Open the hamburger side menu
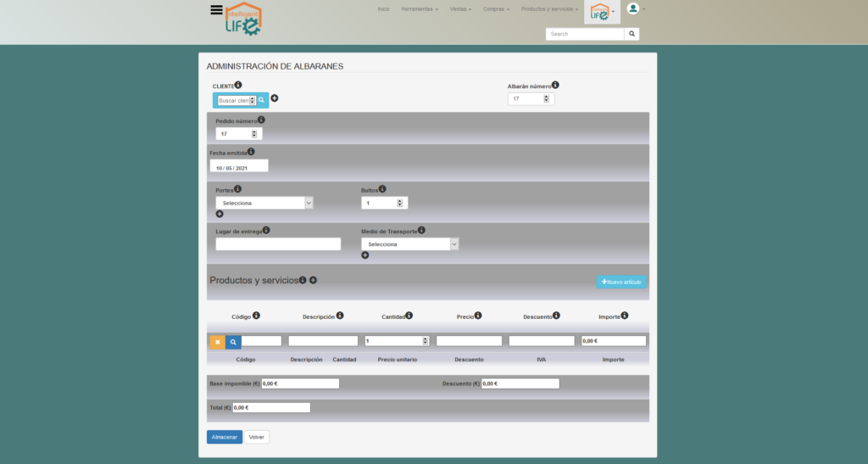Screen dimensions: 868x464 [216, 10]
